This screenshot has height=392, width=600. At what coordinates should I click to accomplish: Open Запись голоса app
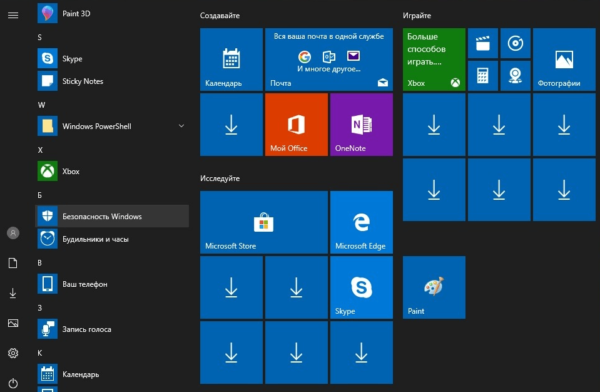click(112, 329)
